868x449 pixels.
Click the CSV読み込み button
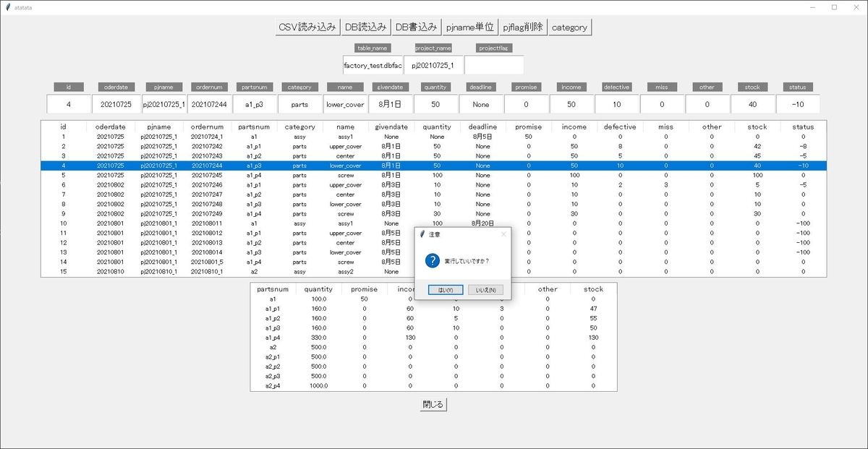(x=307, y=27)
